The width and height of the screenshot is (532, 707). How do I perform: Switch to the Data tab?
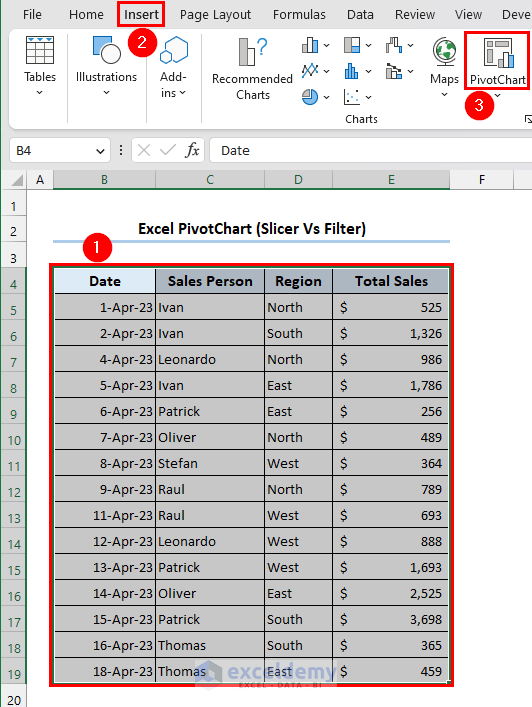(360, 14)
